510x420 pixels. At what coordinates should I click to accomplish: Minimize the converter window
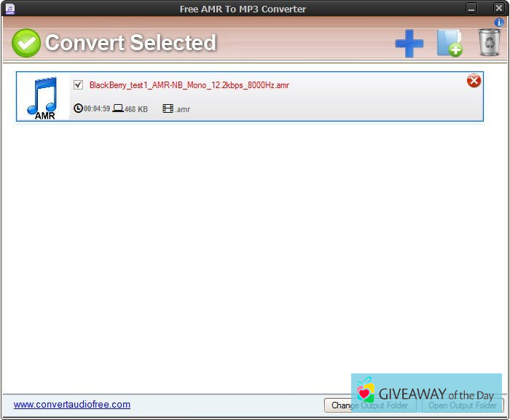pos(472,9)
